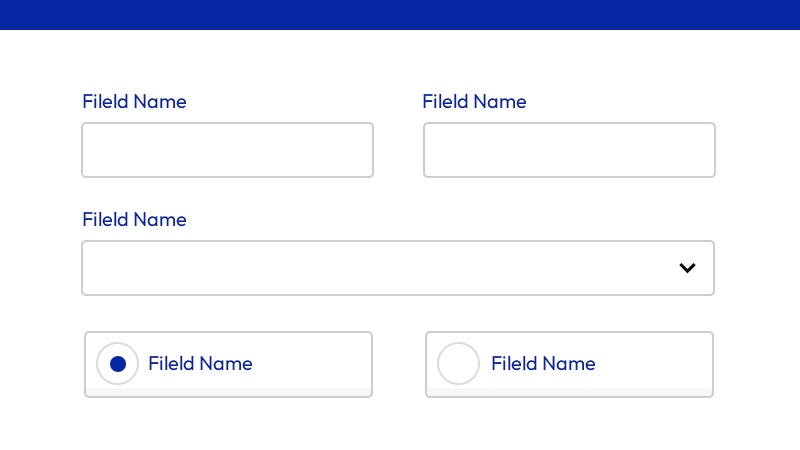Click the Fileld Name label above left input

[x=134, y=101]
